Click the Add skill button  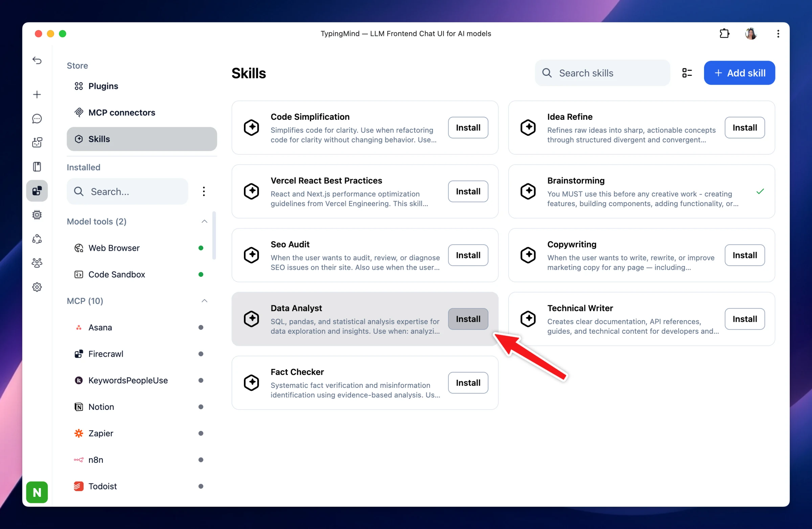[739, 73]
